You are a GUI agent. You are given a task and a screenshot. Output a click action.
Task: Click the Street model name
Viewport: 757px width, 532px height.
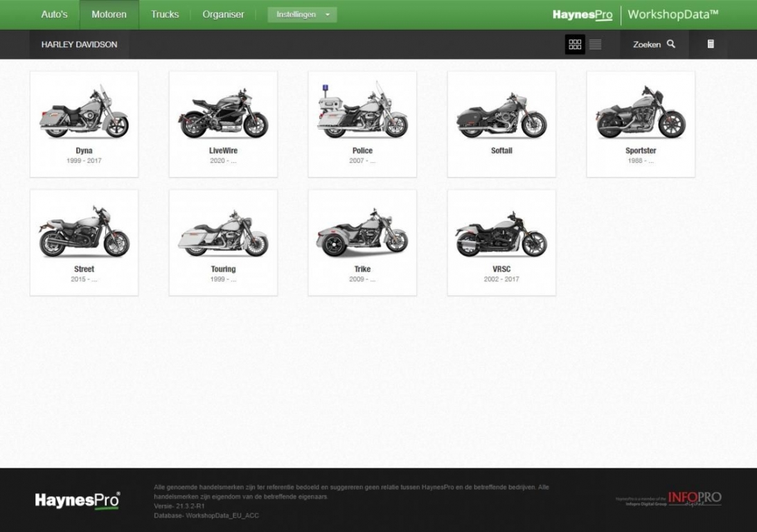click(x=84, y=269)
